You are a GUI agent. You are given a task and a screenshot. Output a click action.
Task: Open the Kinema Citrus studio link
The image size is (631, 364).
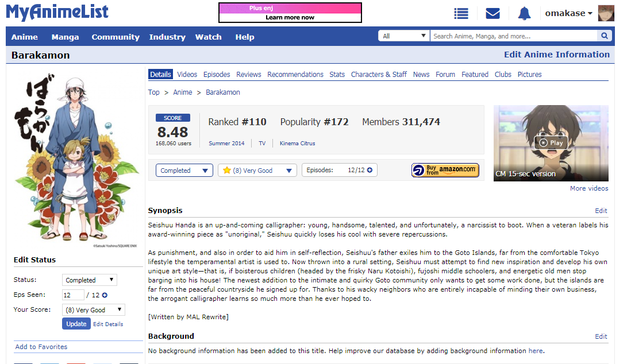(x=297, y=143)
